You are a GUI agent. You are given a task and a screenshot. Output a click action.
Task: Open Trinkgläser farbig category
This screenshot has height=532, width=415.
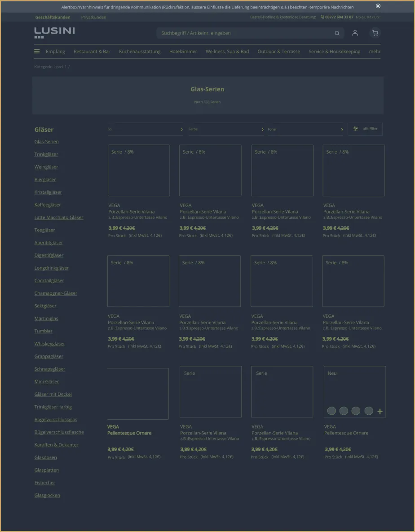pyautogui.click(x=53, y=407)
